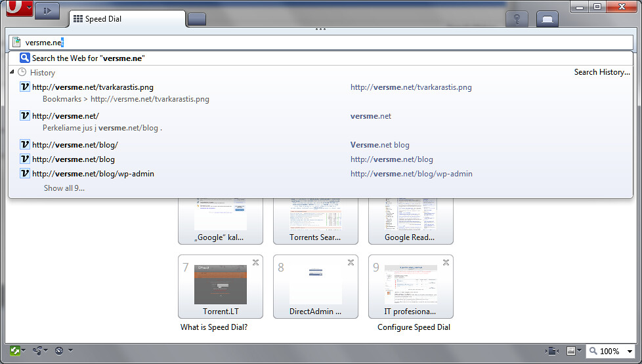The image size is (642, 364).
Task: Click favicon beside http://versme.net/tvarkarastis.png entry
Action: tap(24, 87)
